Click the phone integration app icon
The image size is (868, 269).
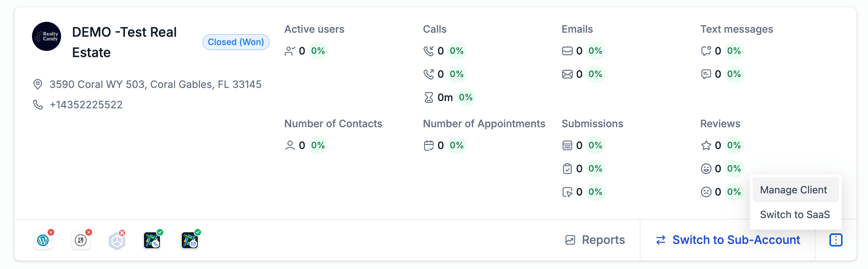tap(152, 240)
